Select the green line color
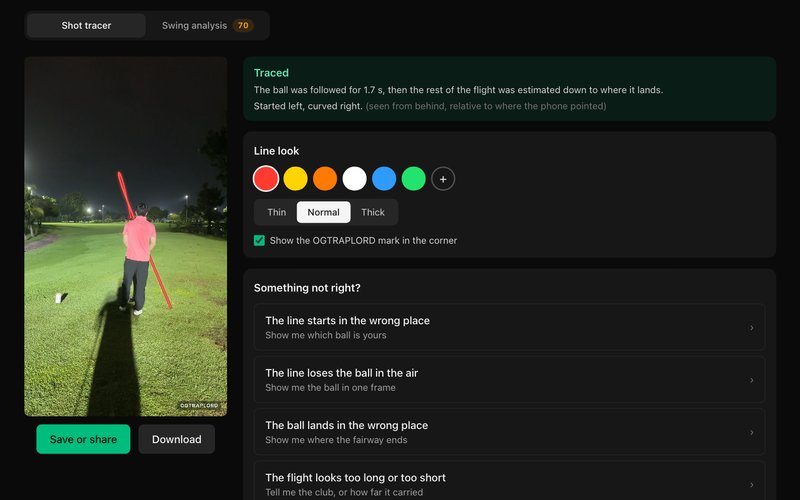 coord(414,179)
